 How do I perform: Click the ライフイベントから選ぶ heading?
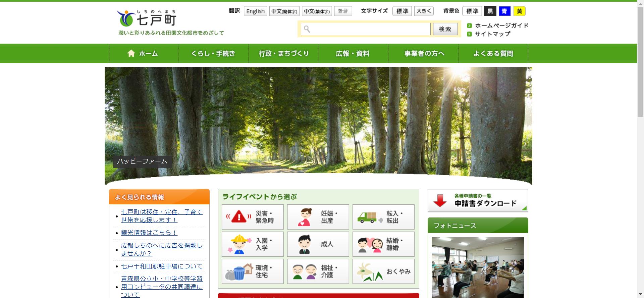(260, 197)
